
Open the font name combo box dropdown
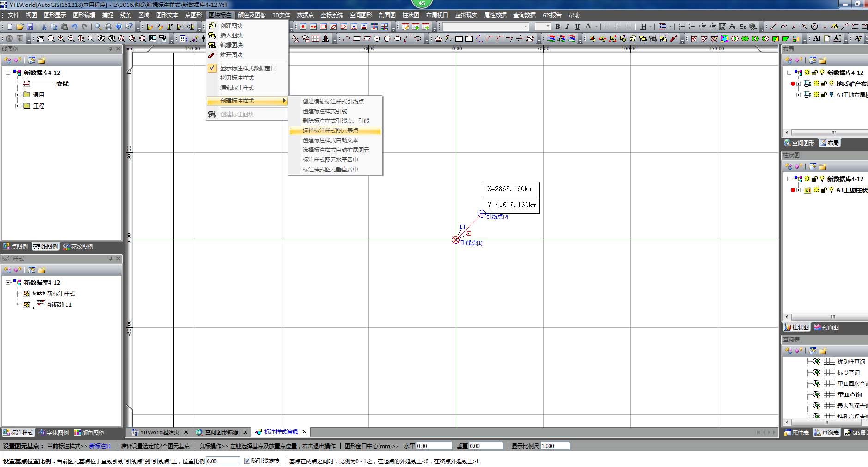point(526,27)
